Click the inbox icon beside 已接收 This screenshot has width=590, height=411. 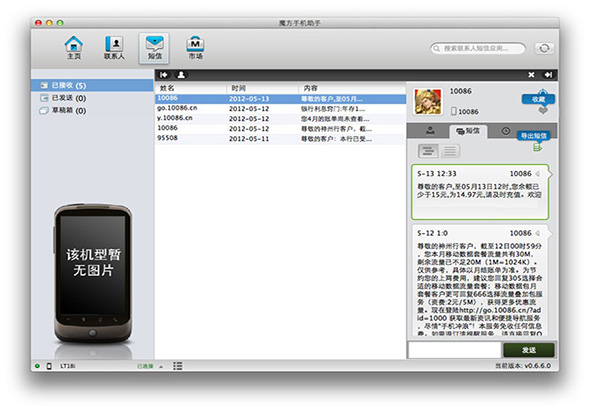(44, 85)
